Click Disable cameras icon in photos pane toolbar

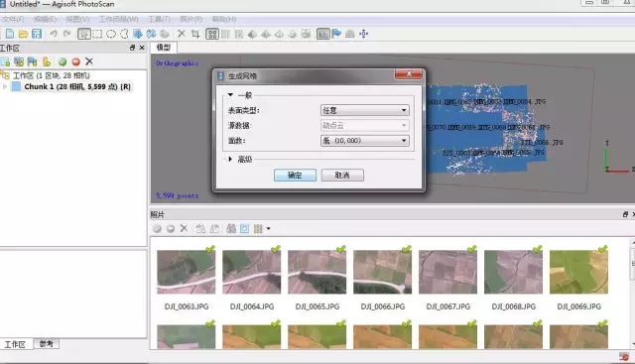click(x=171, y=229)
